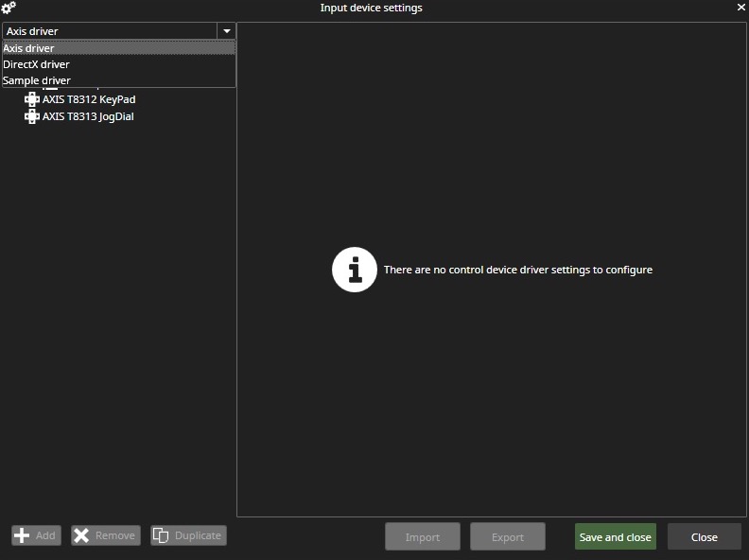Click the AXIS T8312 KeyPad device icon
The height and width of the screenshot is (560, 749).
click(x=32, y=99)
